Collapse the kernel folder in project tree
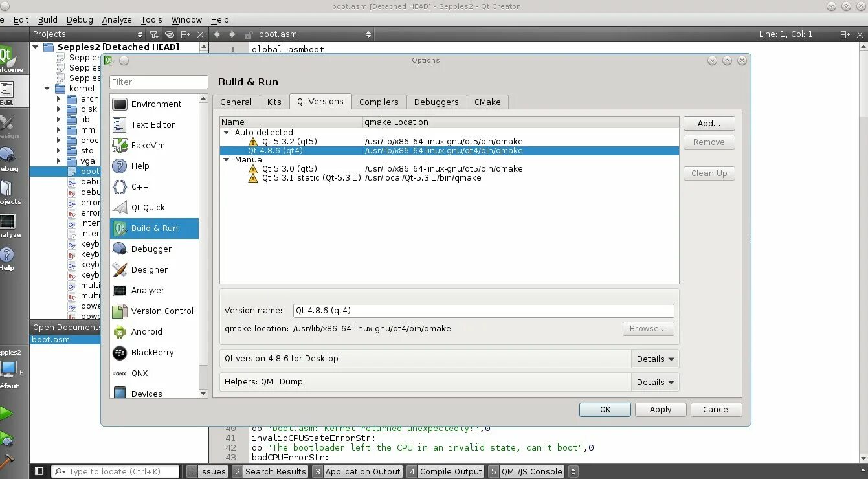The image size is (868, 479). (47, 88)
